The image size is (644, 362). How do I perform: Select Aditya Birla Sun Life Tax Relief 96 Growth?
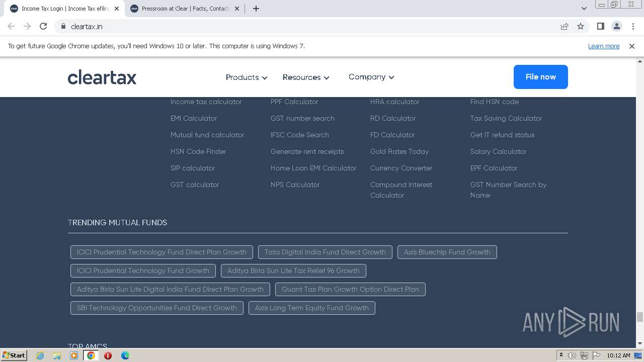(293, 270)
